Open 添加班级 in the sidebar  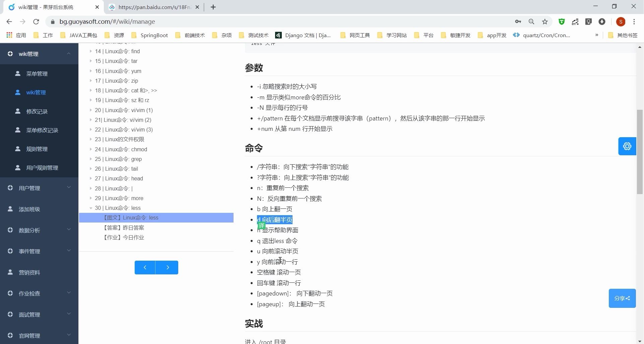point(39,209)
